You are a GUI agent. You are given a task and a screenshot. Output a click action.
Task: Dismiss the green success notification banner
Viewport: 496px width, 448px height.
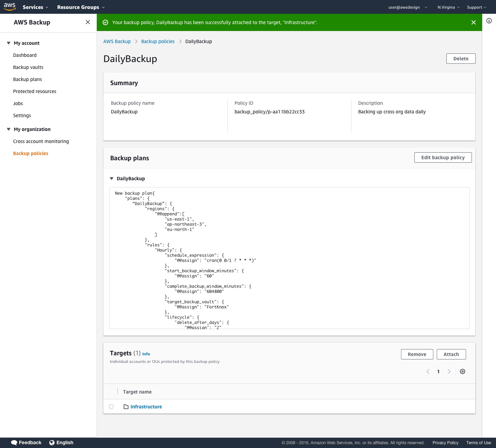pyautogui.click(x=474, y=22)
